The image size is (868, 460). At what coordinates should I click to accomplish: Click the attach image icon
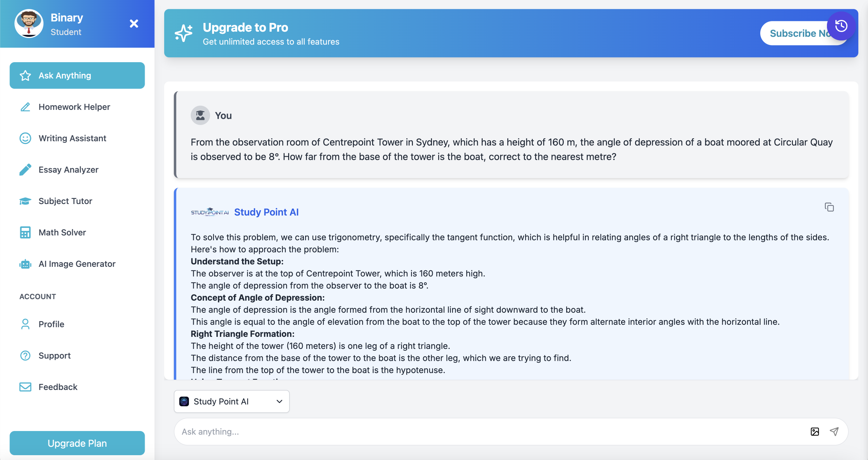tap(814, 431)
